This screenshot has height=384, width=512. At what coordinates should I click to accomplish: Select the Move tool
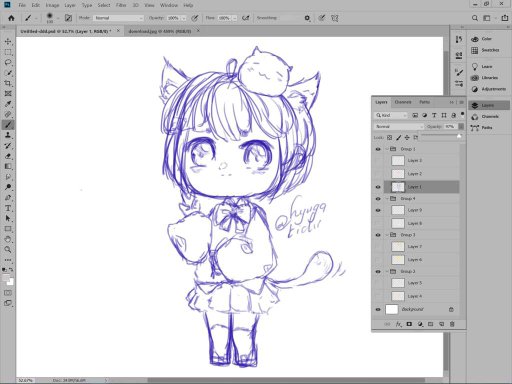(8, 42)
